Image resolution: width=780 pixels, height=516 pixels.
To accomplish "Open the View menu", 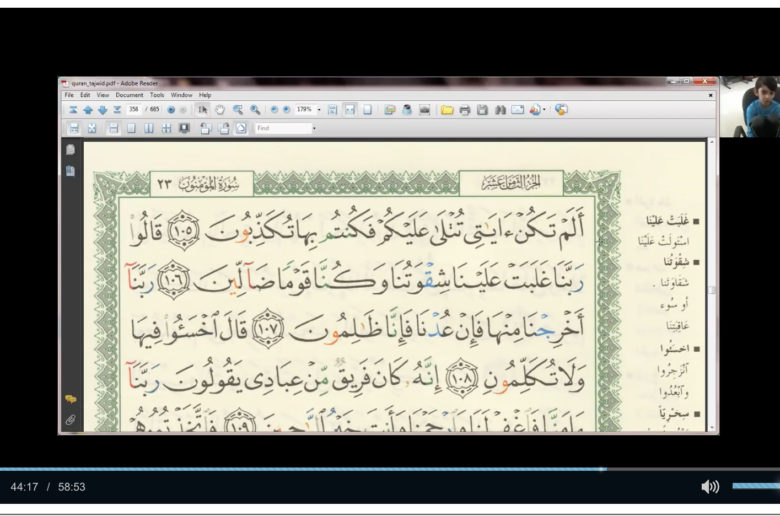I will point(102,95).
